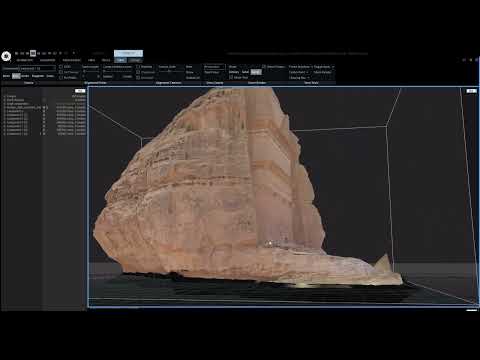
Task: Select the highlighted ribbon tab
Action: 120,60
